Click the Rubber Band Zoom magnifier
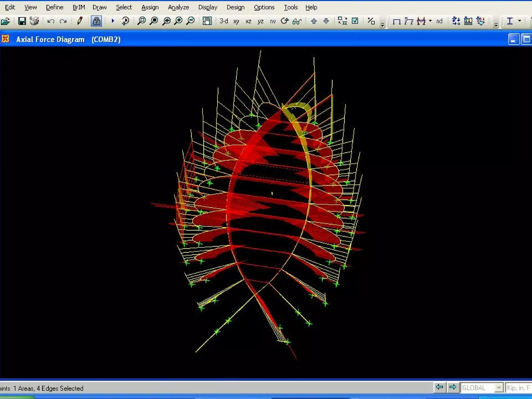The height and width of the screenshot is (399, 532). (141, 21)
